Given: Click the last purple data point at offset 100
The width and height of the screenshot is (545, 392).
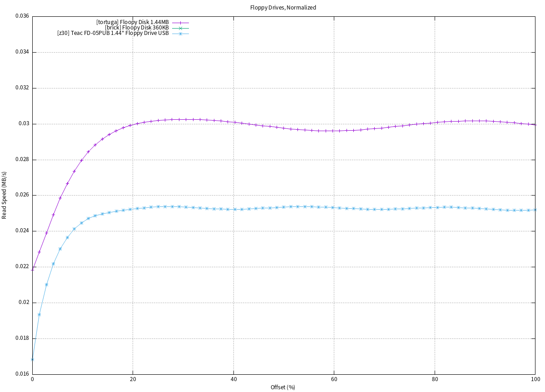Looking at the screenshot, I should pos(535,124).
